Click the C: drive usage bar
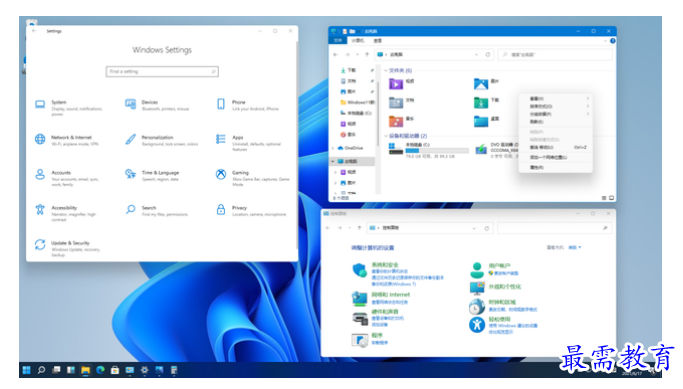This screenshot has height=389, width=683. 437,150
